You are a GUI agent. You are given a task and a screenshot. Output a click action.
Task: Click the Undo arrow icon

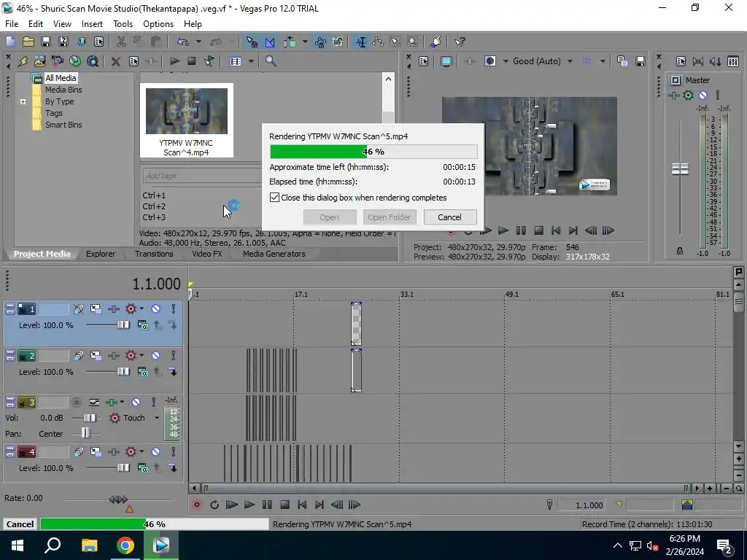(x=183, y=42)
